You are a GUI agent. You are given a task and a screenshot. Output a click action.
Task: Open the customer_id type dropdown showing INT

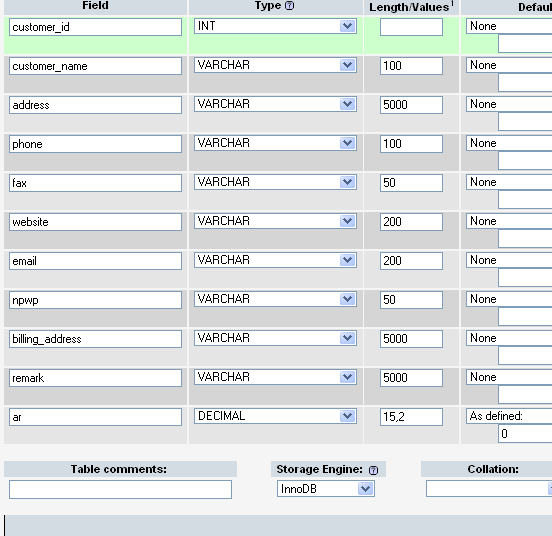[x=275, y=26]
